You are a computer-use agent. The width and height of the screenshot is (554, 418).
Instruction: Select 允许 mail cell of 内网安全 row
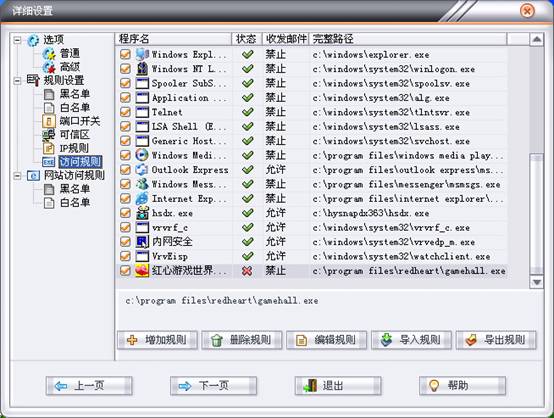coord(276,242)
